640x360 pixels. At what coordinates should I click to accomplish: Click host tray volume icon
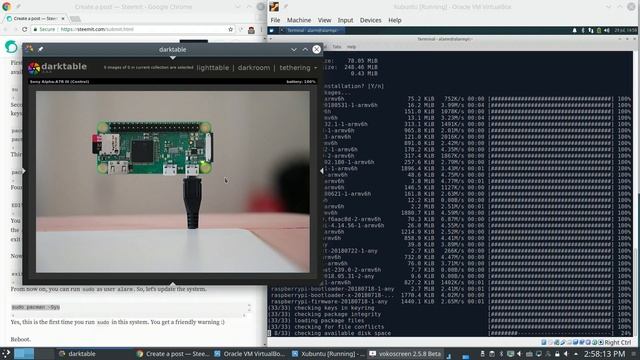(x=566, y=354)
